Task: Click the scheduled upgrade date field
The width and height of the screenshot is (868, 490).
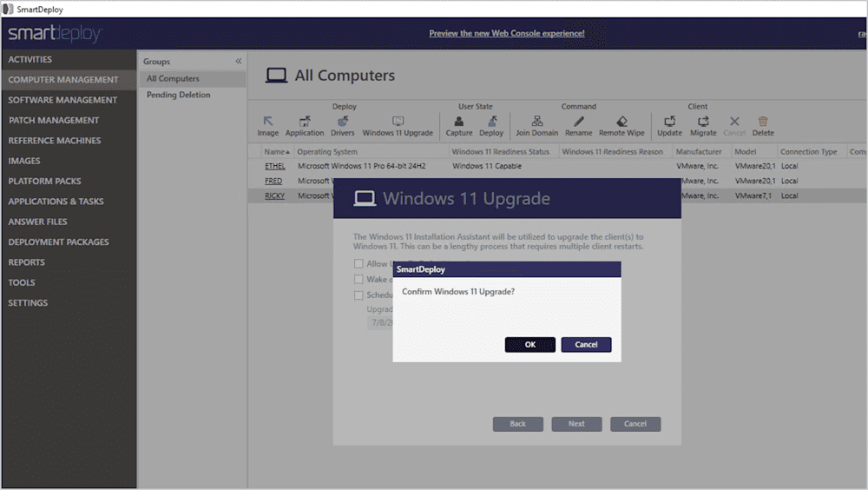Action: coord(380,322)
